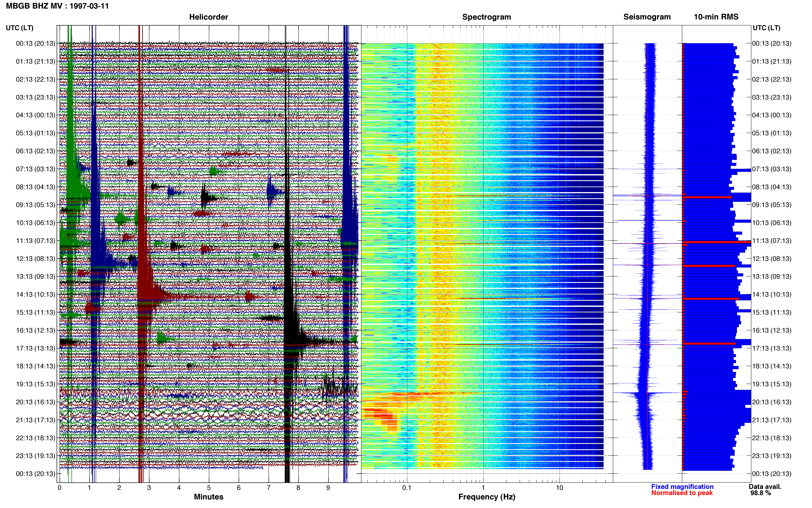Click the left 07:13 (03:13) time label

tap(36, 169)
